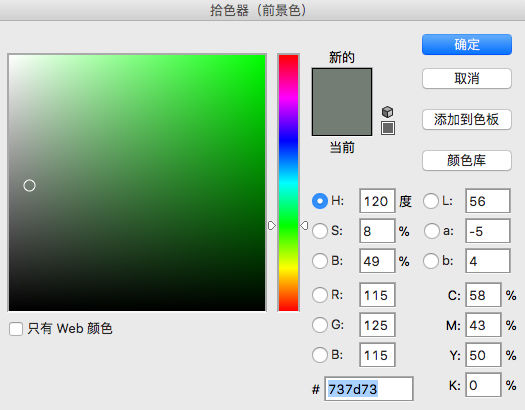Click the Y field showing 50
The width and height of the screenshot is (525, 410).
[x=483, y=355]
